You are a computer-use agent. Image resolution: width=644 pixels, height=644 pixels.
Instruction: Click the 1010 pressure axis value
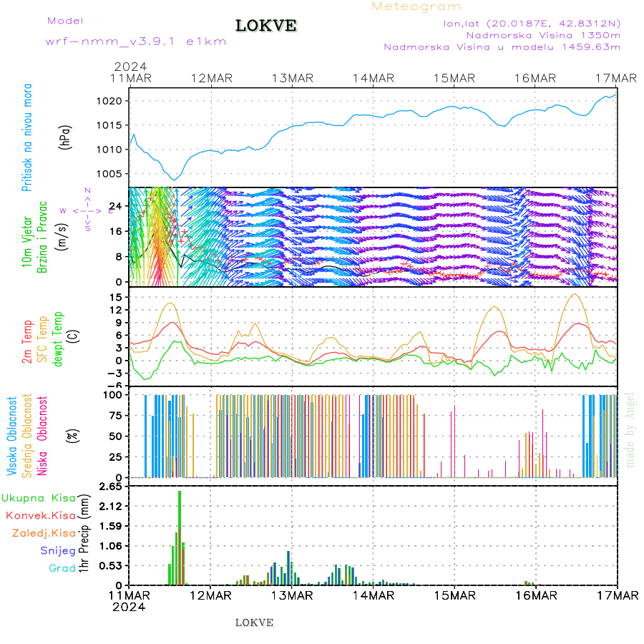coord(109,150)
